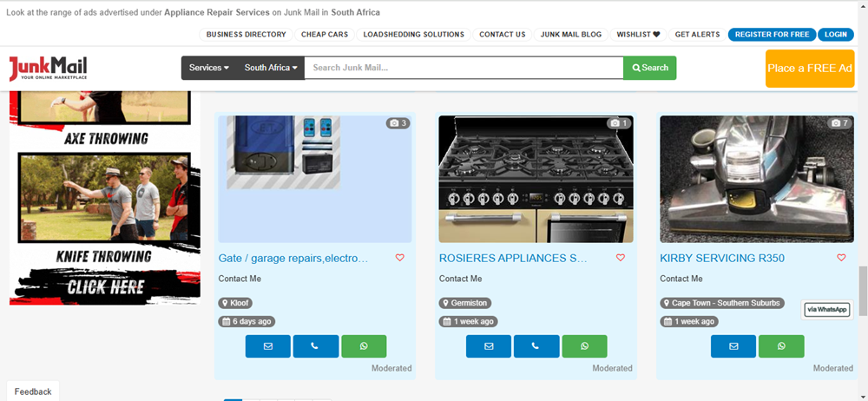Image resolution: width=868 pixels, height=401 pixels.
Task: Open the Gate / garage repairs ad title
Action: pos(293,258)
